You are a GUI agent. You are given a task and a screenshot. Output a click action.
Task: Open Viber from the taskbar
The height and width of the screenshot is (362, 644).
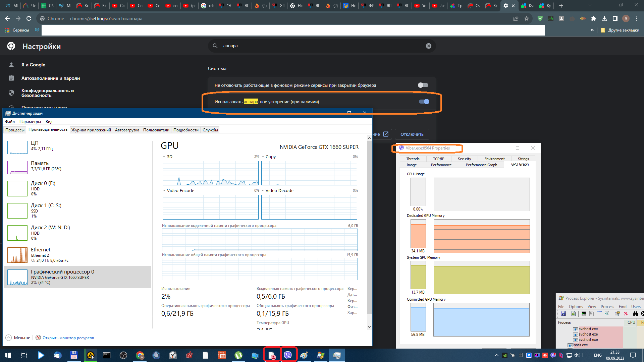pos(288,355)
